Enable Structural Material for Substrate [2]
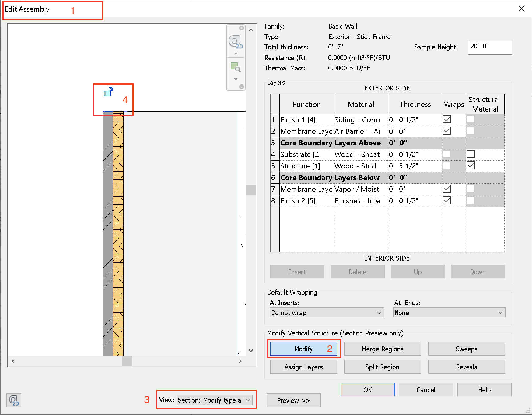 pos(471,154)
